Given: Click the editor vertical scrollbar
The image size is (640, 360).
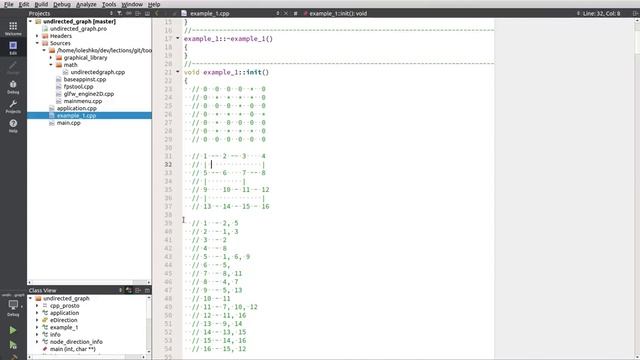Looking at the screenshot, I should click(x=637, y=189).
